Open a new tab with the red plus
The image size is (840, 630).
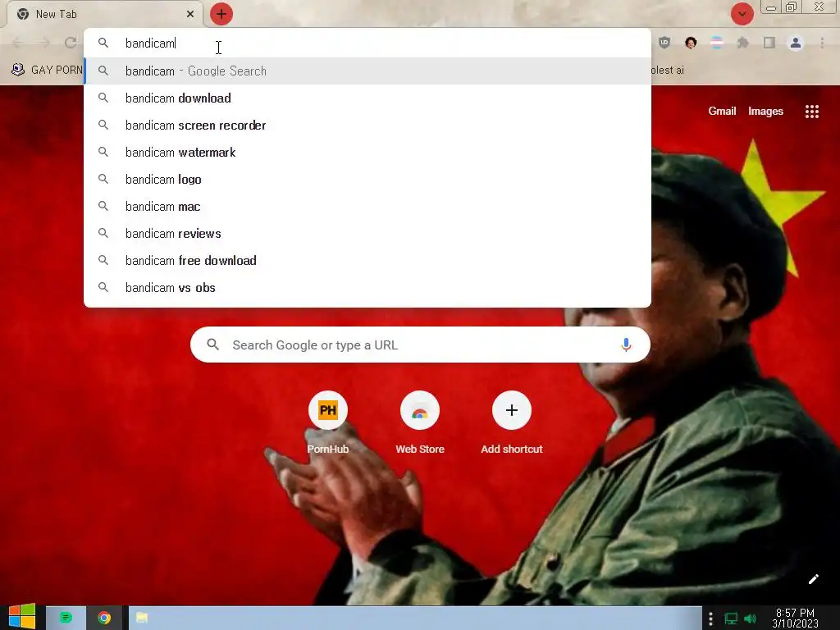[x=221, y=14]
